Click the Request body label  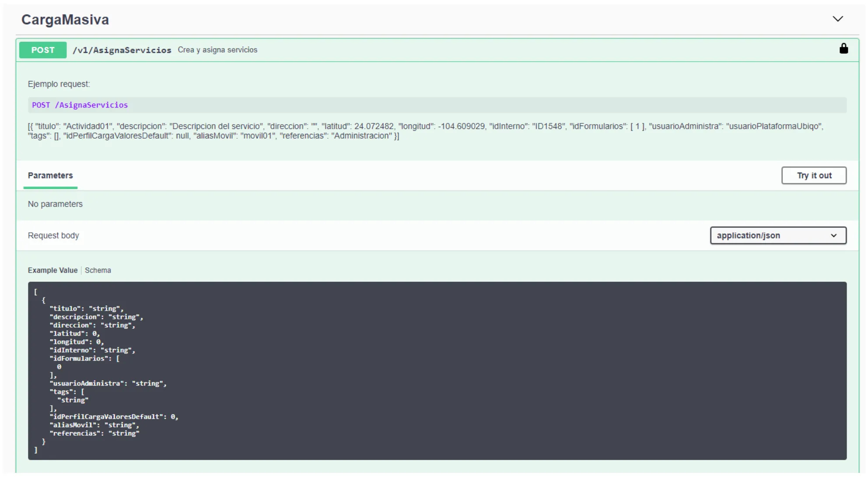53,235
